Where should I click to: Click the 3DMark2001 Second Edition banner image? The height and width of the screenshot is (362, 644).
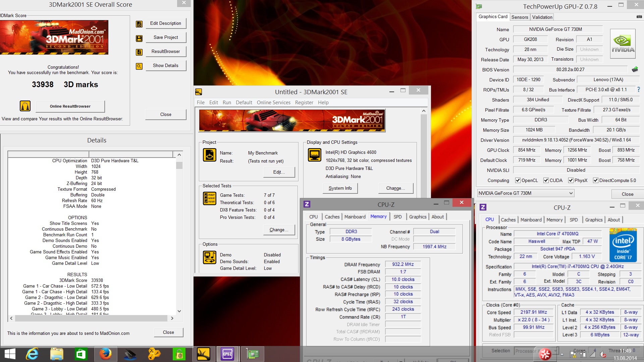pyautogui.click(x=292, y=121)
